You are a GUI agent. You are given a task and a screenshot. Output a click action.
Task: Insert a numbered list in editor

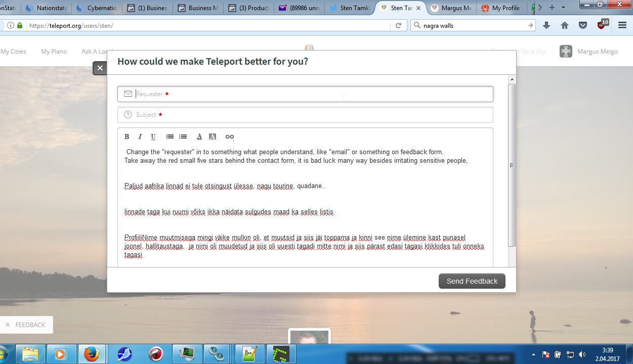183,136
